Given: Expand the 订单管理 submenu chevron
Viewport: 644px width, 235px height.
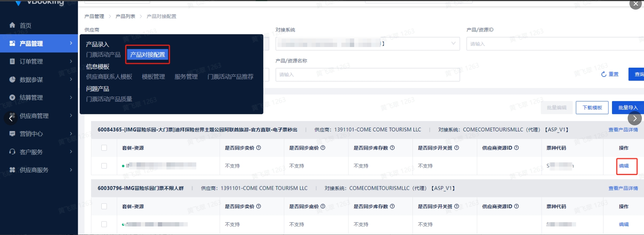Looking at the screenshot, I should [x=71, y=61].
